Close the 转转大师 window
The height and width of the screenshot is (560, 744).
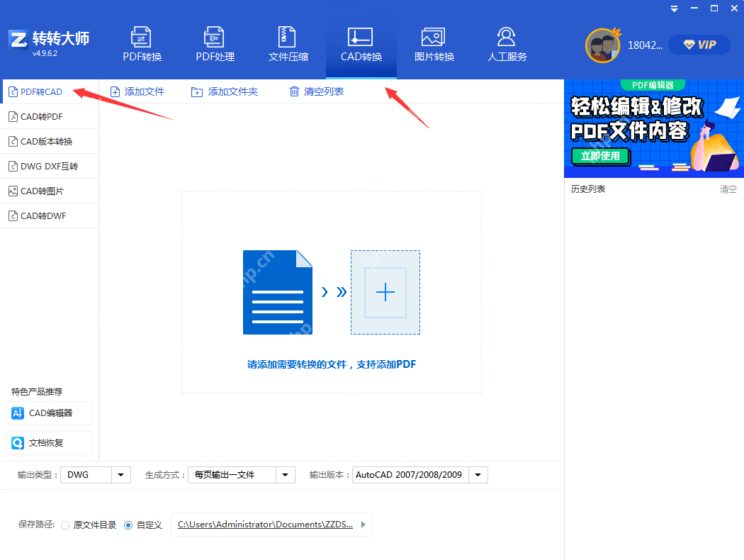[734, 9]
